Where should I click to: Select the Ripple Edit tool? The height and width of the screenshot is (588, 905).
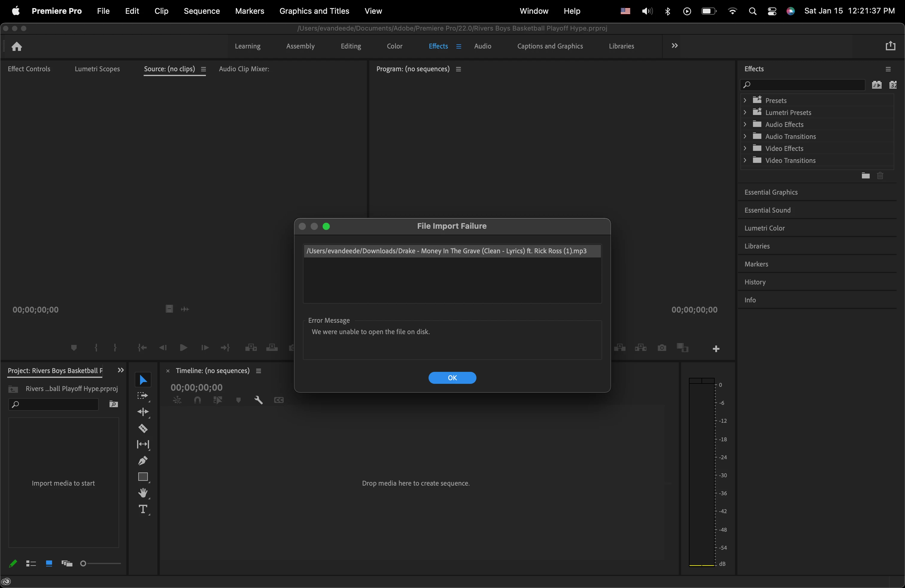coord(143,412)
